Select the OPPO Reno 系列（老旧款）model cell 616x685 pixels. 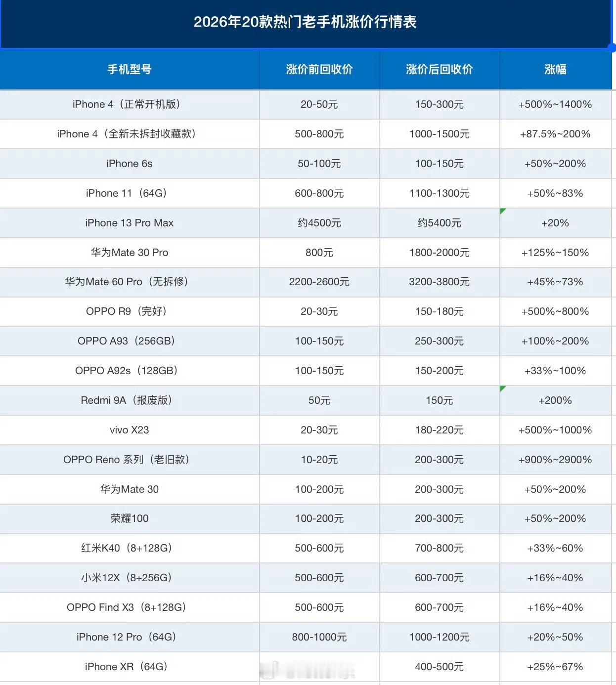[x=130, y=460]
